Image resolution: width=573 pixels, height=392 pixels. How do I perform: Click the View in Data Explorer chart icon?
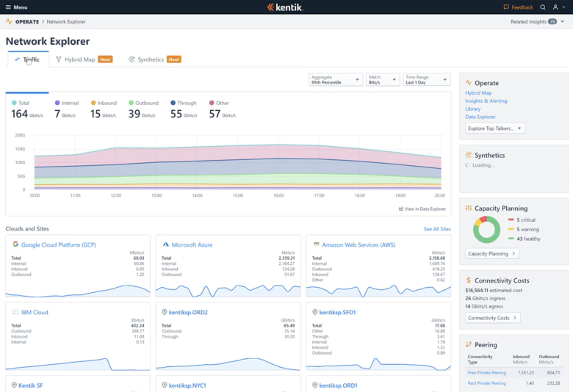[401, 209]
